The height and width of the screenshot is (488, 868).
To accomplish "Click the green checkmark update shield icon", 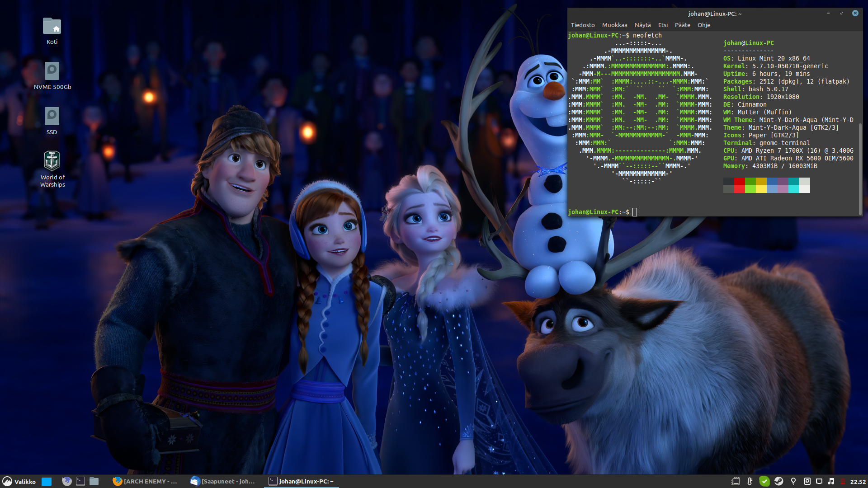I will pyautogui.click(x=764, y=481).
